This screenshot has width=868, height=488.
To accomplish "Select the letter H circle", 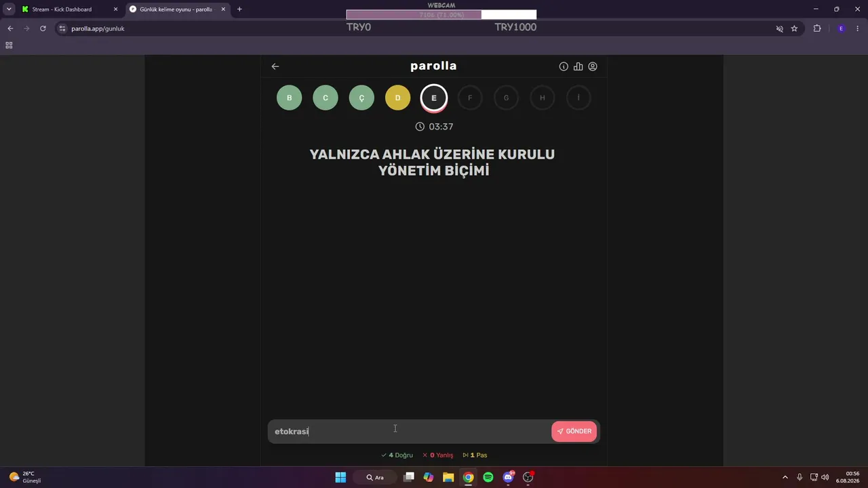I will 542,98.
